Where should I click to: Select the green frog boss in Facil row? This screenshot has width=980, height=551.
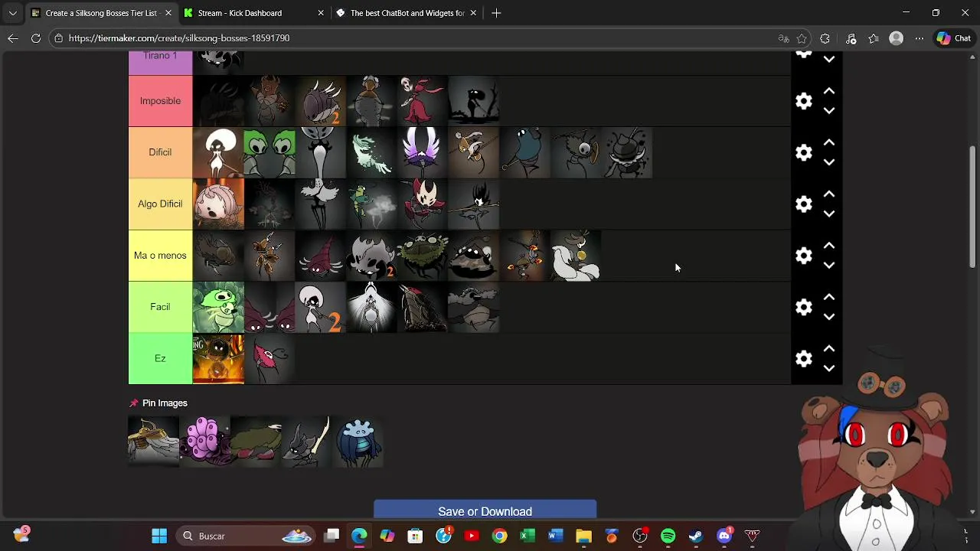tap(218, 307)
